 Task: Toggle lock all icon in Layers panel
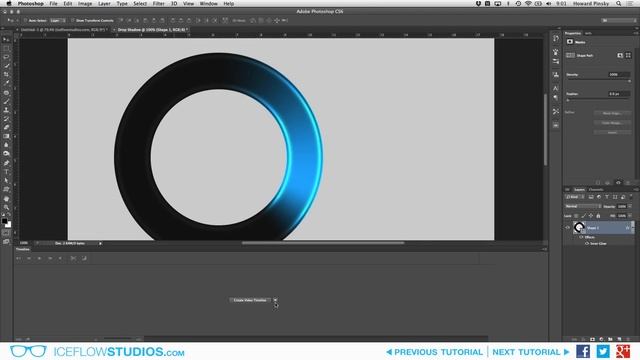[598, 216]
